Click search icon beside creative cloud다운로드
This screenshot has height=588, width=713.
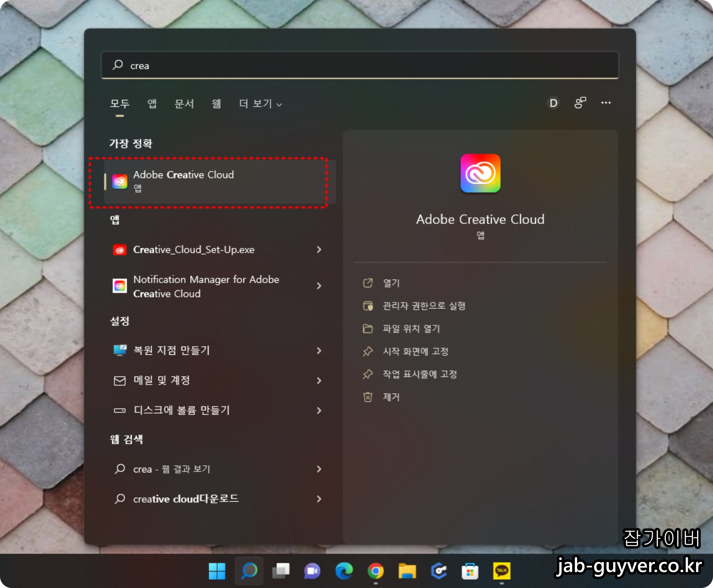(120, 499)
